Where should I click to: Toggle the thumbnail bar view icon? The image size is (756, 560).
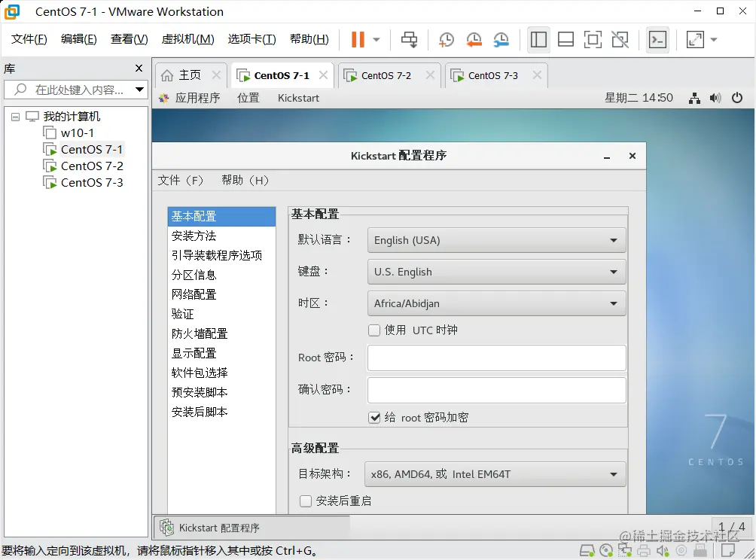pyautogui.click(x=565, y=40)
